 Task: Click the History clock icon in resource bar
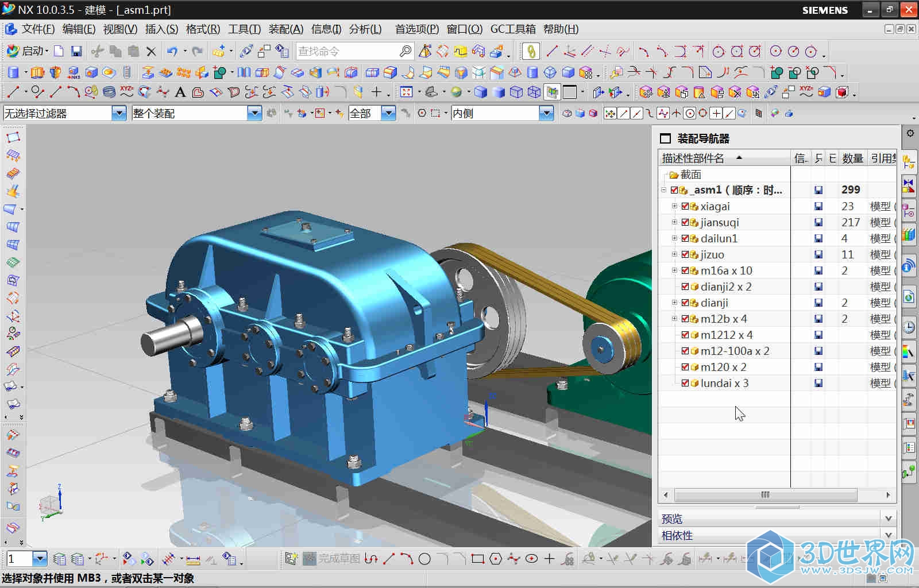tap(909, 327)
